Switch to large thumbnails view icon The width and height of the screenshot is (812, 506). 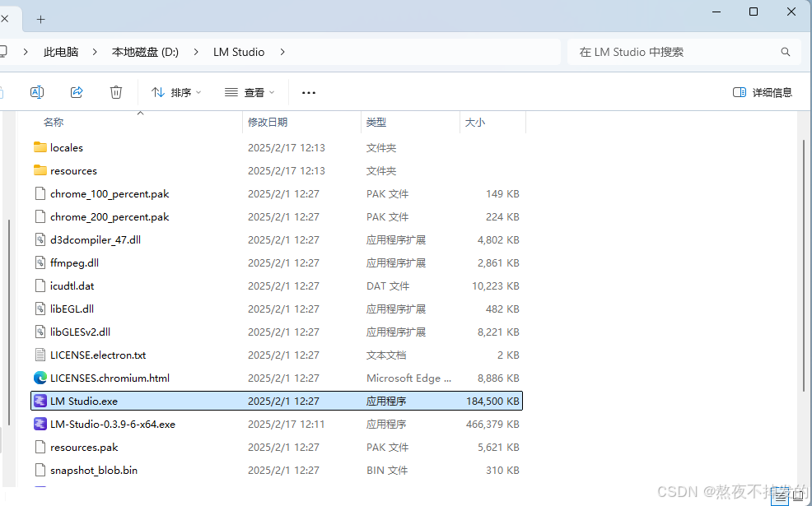pos(798,496)
